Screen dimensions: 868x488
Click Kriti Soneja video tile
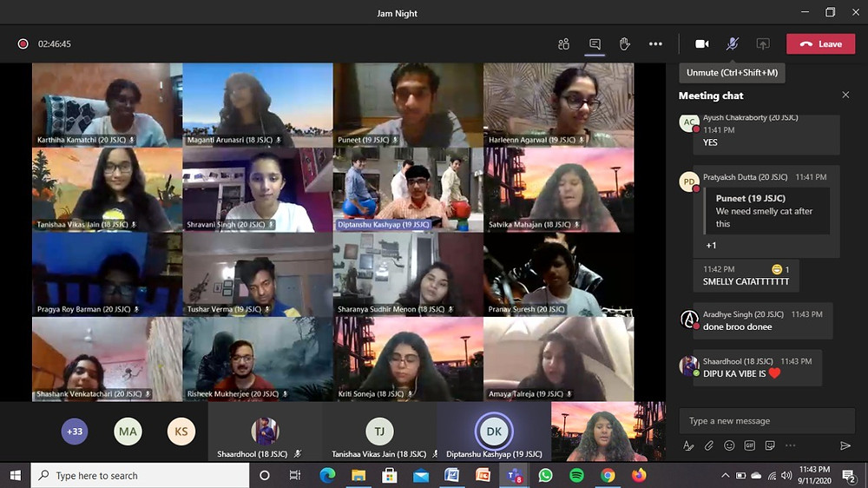click(408, 359)
